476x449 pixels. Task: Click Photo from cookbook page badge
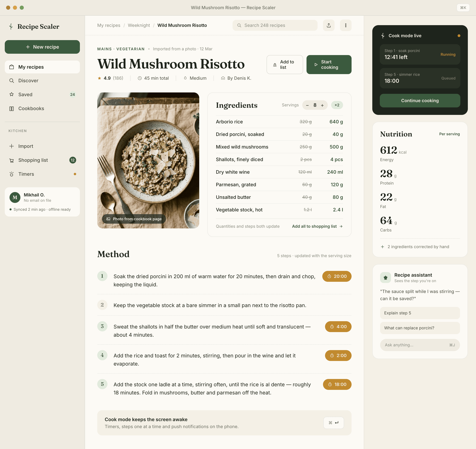pyautogui.click(x=134, y=219)
